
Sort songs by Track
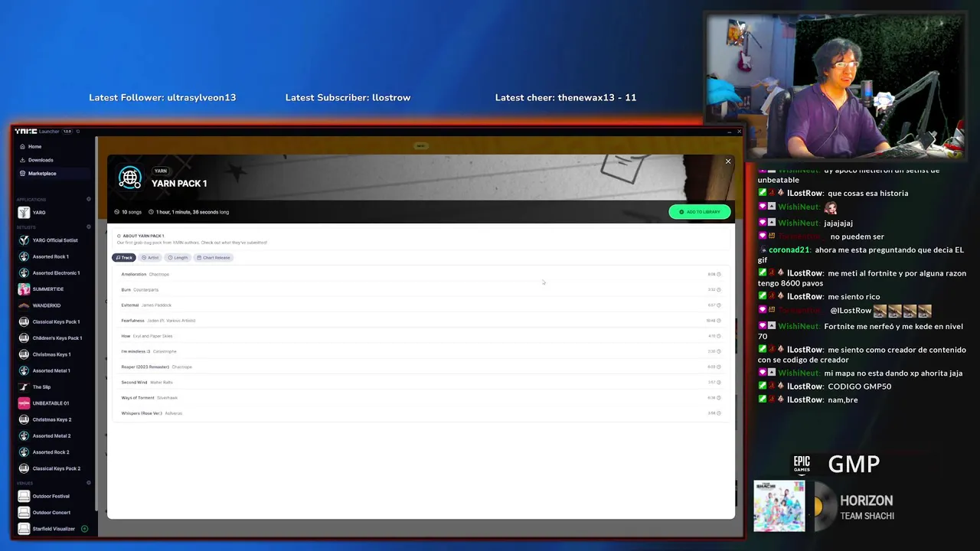point(124,258)
